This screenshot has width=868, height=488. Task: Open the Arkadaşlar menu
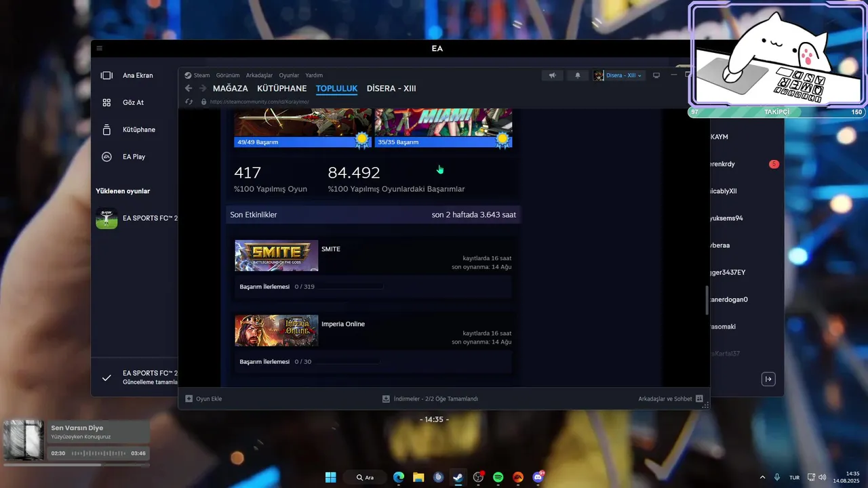pos(259,75)
